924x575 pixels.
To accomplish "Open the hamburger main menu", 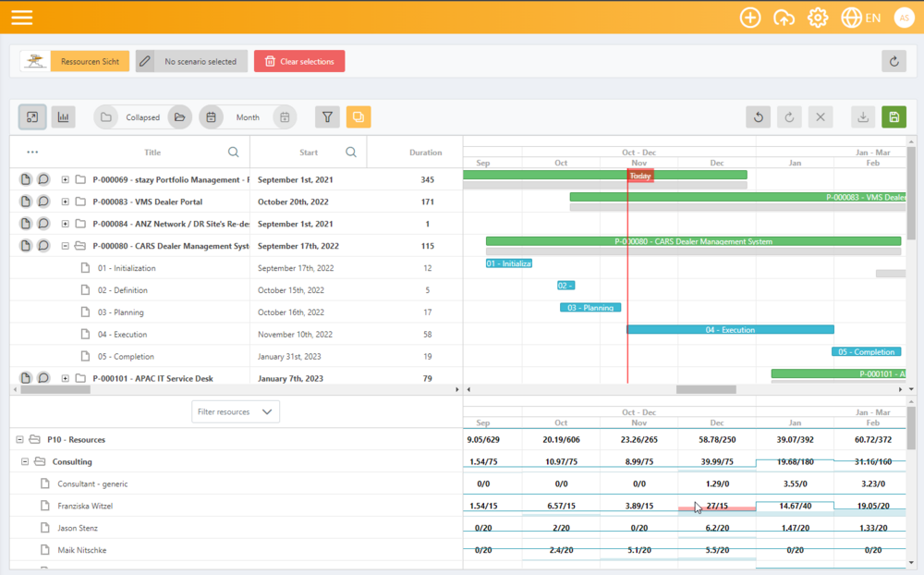I will point(21,18).
